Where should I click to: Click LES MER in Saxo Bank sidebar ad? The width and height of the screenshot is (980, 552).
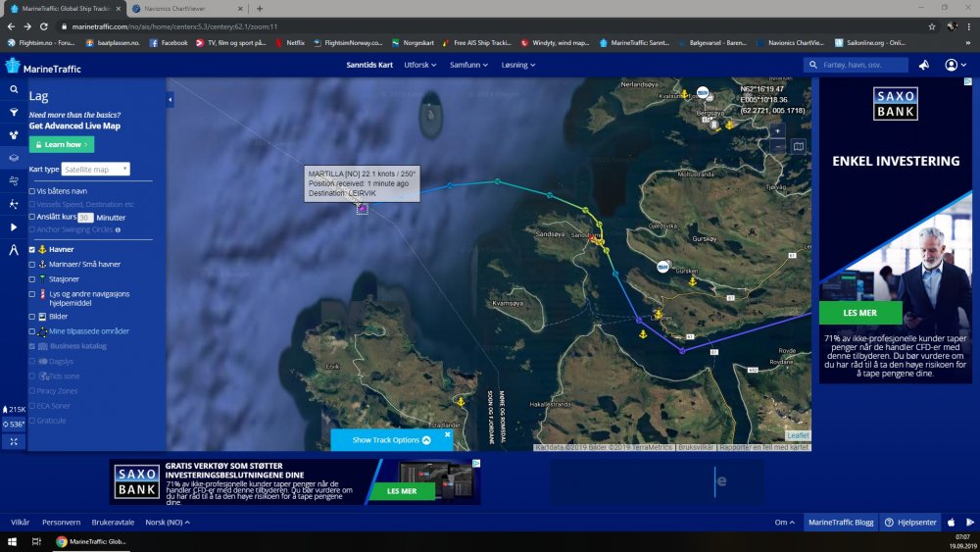[860, 313]
